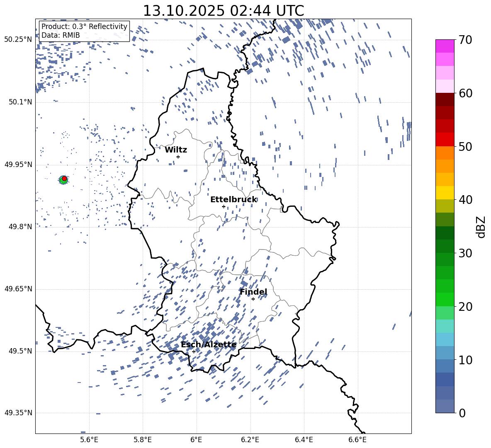The width and height of the screenshot is (491, 448).
Task: Click the 49.35°N latitude label
Action: (x=18, y=413)
